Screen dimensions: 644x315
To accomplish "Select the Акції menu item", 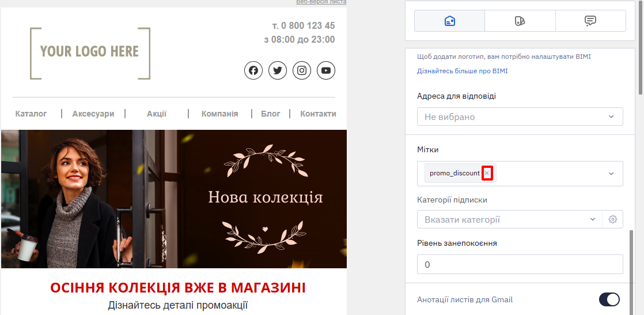I will click(157, 114).
